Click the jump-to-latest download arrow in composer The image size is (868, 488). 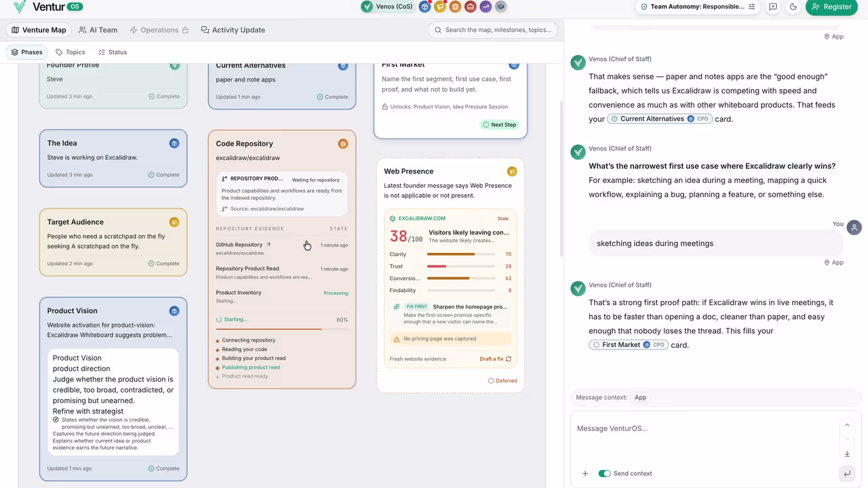(847, 454)
